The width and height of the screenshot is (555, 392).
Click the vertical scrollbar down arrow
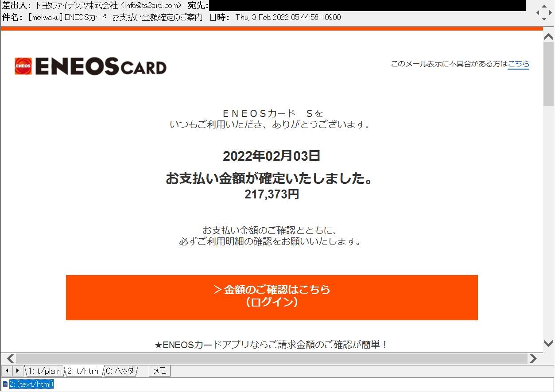(x=548, y=343)
